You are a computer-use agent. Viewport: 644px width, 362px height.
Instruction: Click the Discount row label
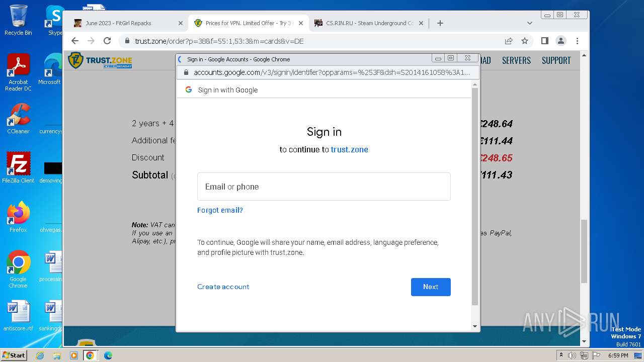(148, 157)
